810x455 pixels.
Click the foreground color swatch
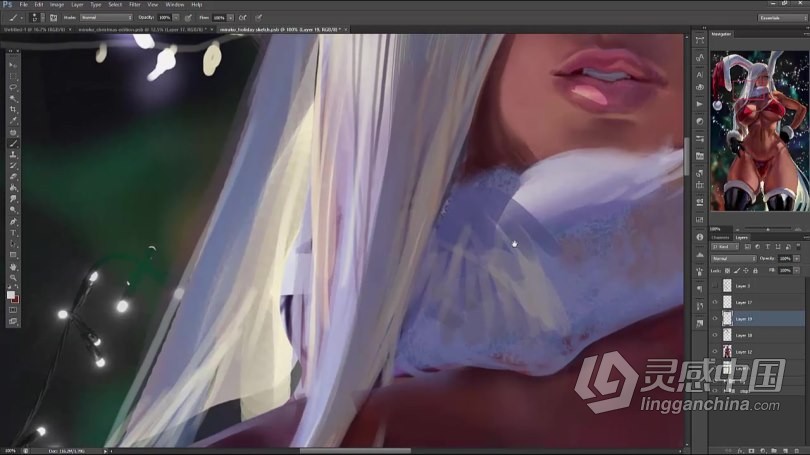click(x=10, y=295)
